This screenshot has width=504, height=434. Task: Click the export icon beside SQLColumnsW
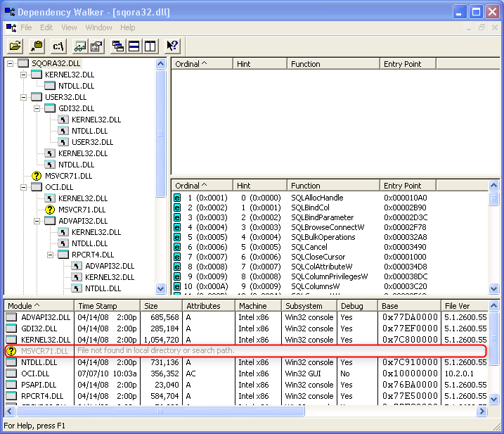click(177, 286)
